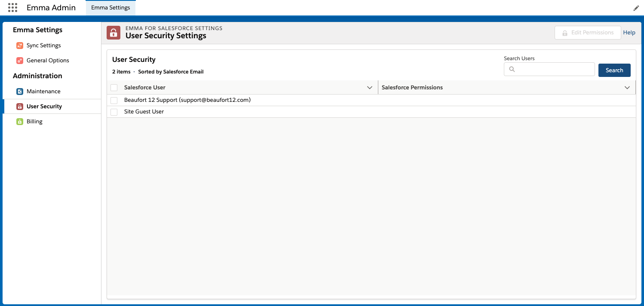Click the Emma Admin app name
Viewport: 644px width, 306px height.
51,8
